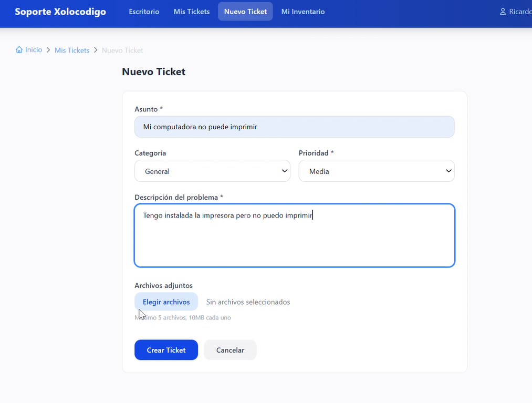Click the Prioridad field label
This screenshot has width=532, height=403.
click(316, 153)
